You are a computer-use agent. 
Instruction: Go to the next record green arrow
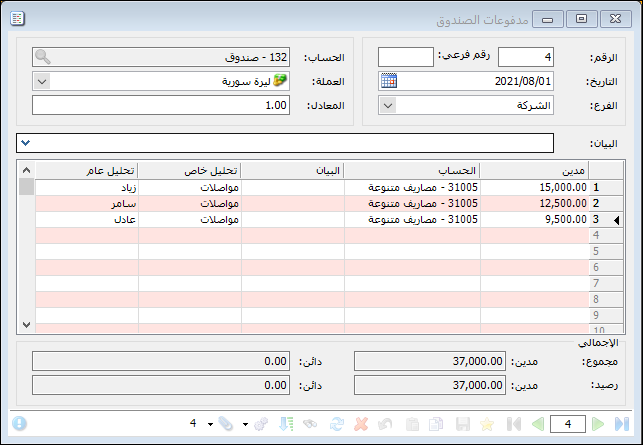[x=598, y=424]
